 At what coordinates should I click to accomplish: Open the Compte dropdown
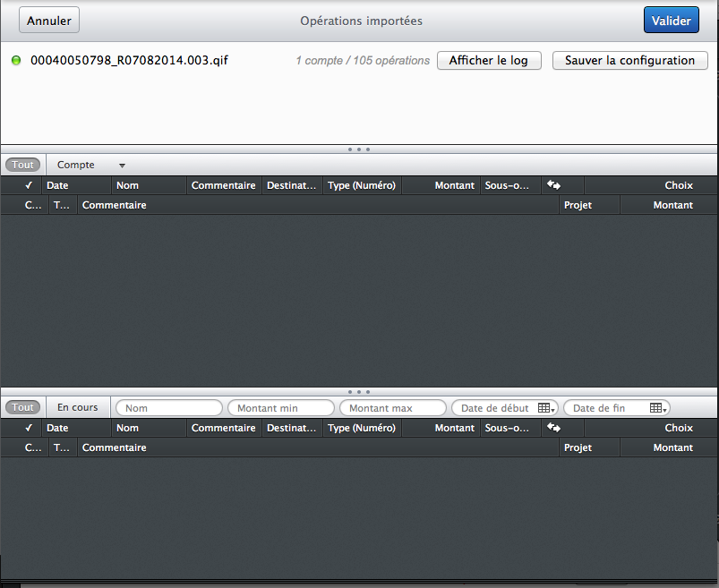90,165
